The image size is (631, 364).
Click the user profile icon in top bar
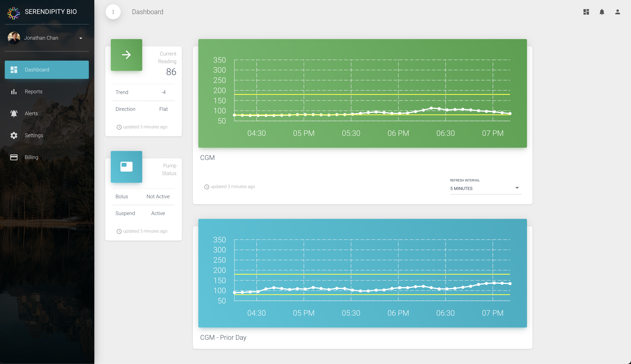[617, 12]
